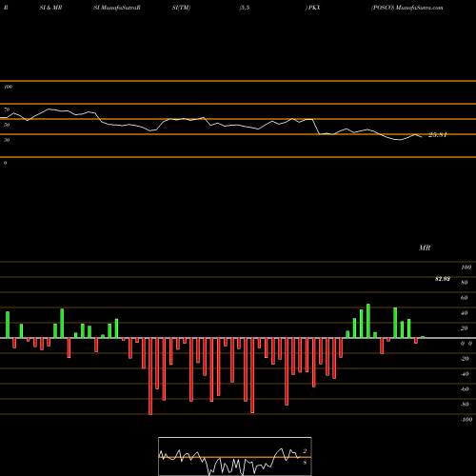Image resolution: width=476 pixels, height=476 pixels.
Task: Click the MR axis label '20'
Action: coord(465,328)
